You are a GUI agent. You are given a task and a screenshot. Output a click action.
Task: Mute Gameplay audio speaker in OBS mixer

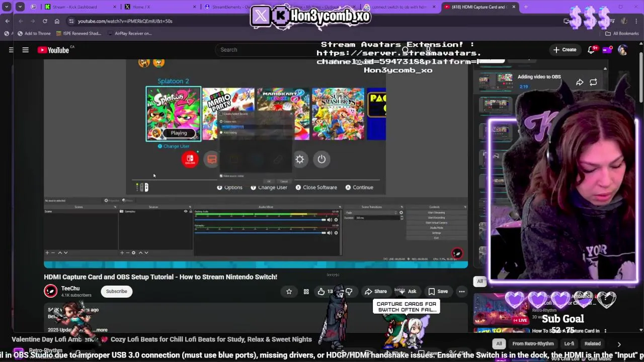tap(330, 233)
